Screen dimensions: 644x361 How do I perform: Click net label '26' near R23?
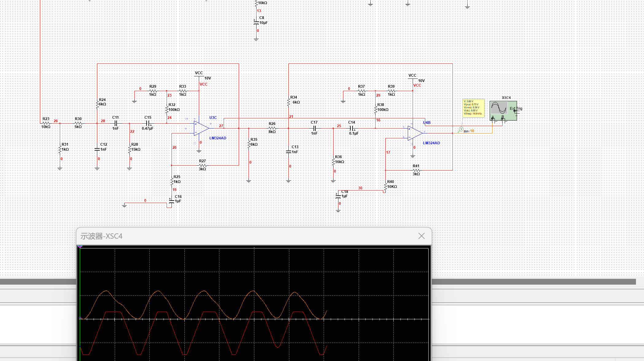[56, 121]
